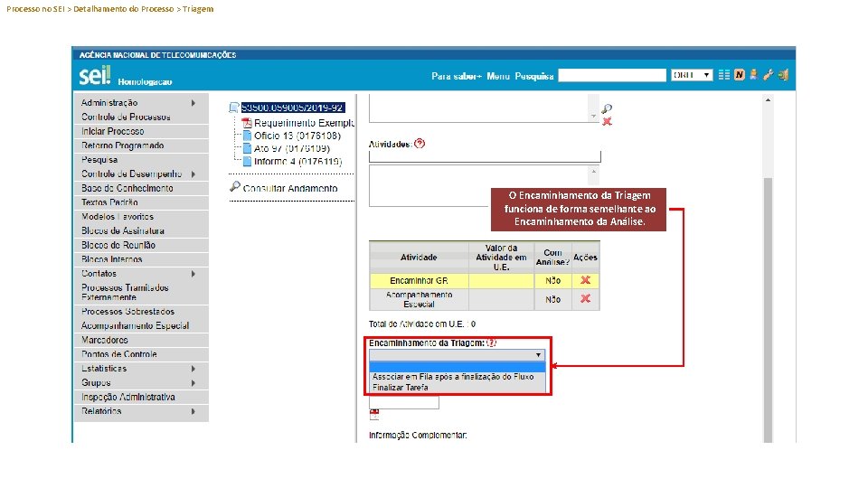Click help icon next to Encaminhamento da Triagem

click(492, 343)
